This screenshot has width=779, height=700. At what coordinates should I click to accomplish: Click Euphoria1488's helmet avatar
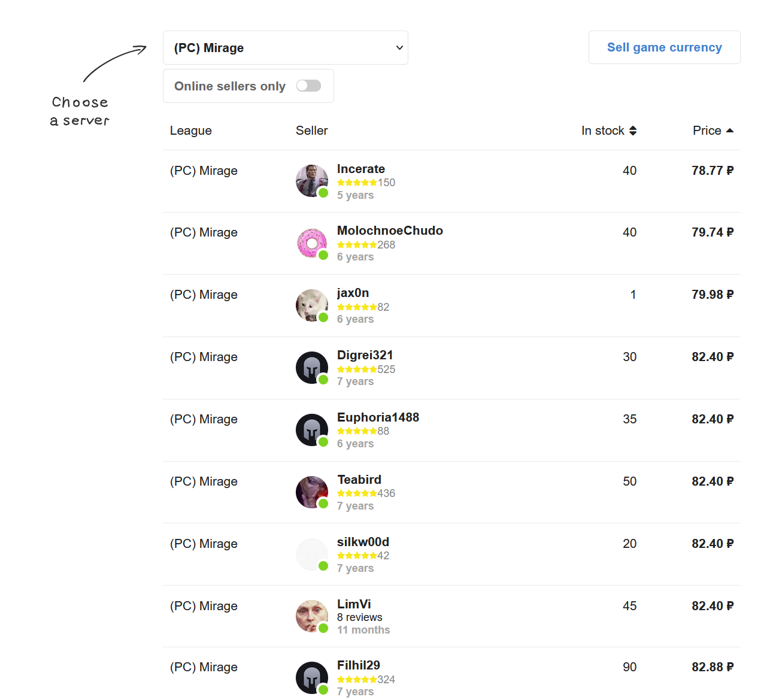pyautogui.click(x=311, y=429)
